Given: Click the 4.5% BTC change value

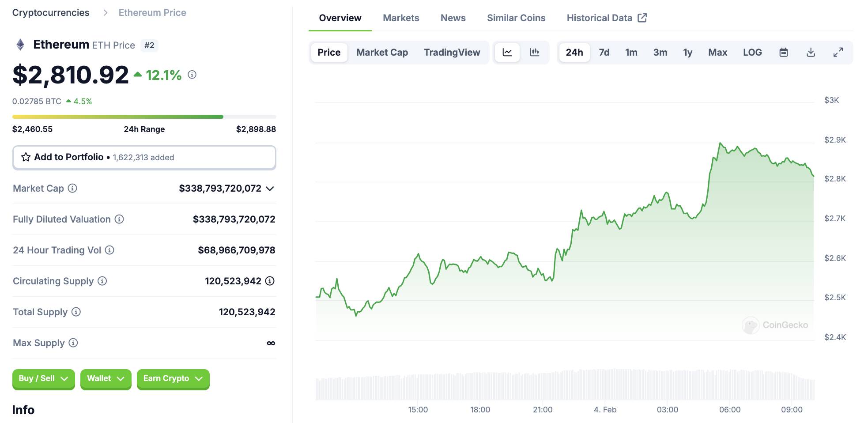Looking at the screenshot, I should click(x=83, y=101).
